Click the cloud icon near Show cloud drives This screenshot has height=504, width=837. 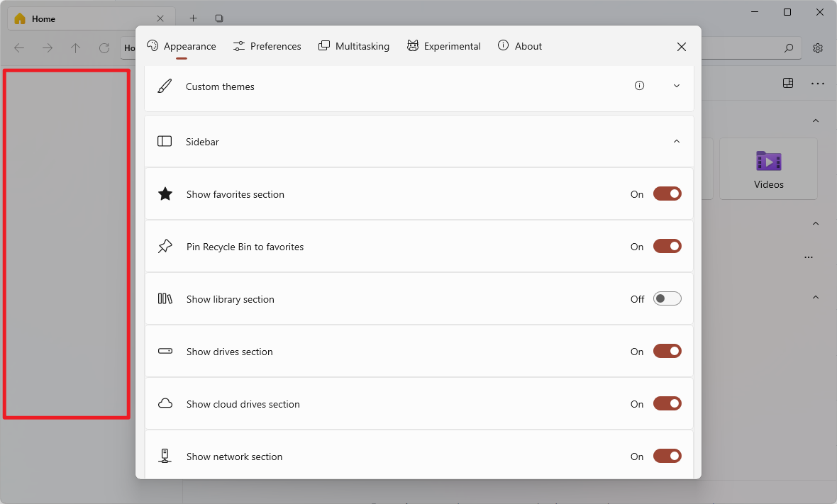click(165, 403)
